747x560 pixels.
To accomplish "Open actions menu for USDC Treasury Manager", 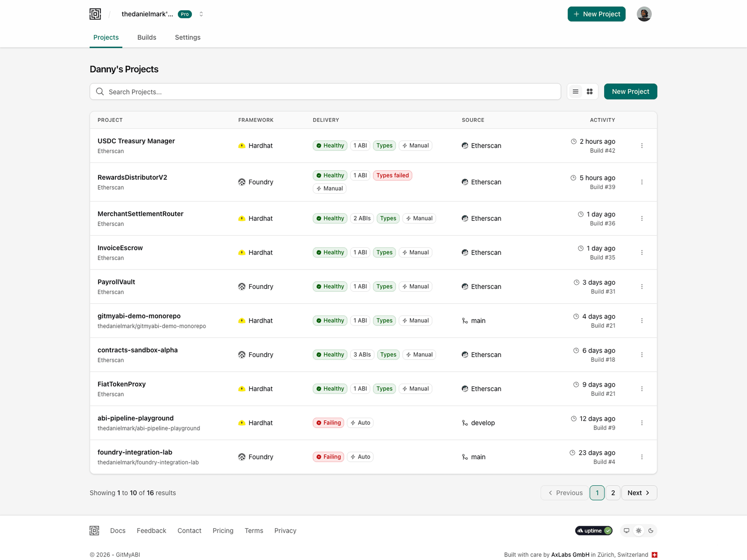I will (x=642, y=146).
